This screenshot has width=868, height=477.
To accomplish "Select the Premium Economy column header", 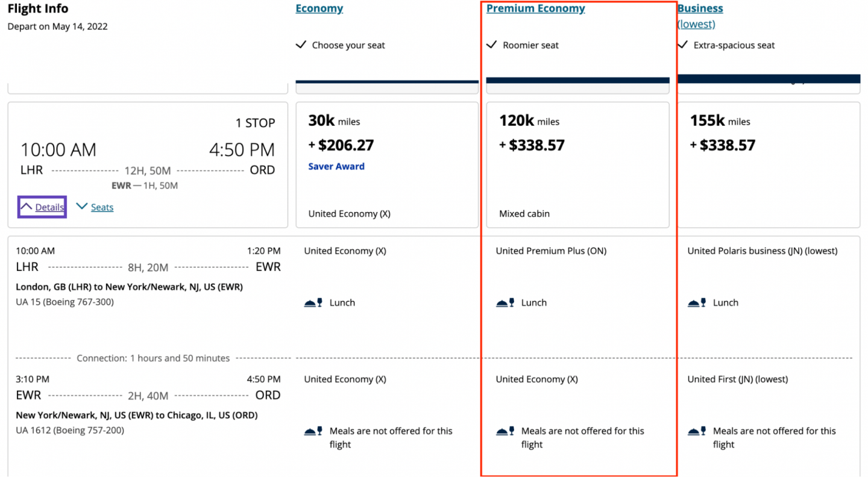I will (x=535, y=8).
